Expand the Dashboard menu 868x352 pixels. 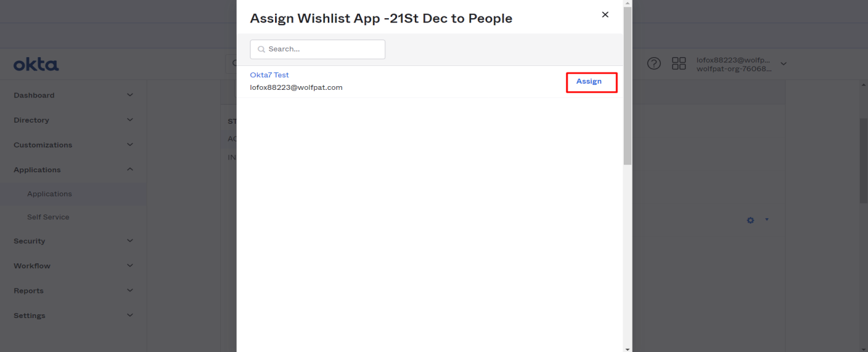coord(74,95)
